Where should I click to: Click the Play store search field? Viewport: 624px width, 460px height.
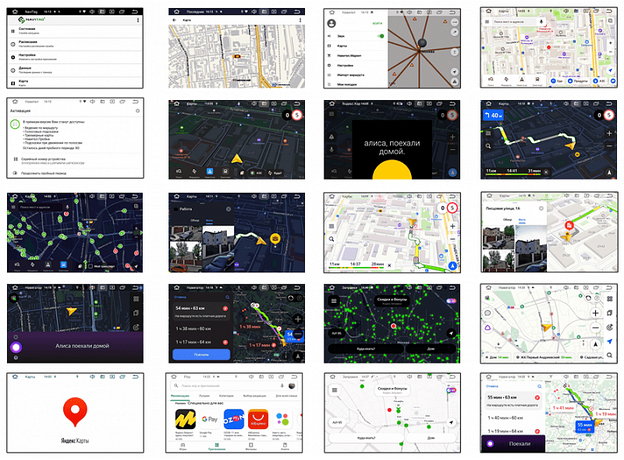click(x=225, y=386)
